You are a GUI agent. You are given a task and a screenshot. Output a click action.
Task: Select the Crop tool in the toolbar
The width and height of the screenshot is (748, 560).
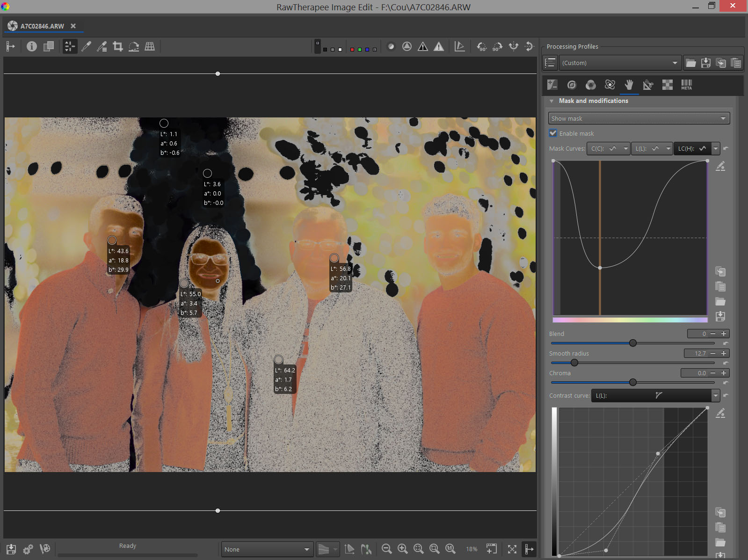coord(118,46)
